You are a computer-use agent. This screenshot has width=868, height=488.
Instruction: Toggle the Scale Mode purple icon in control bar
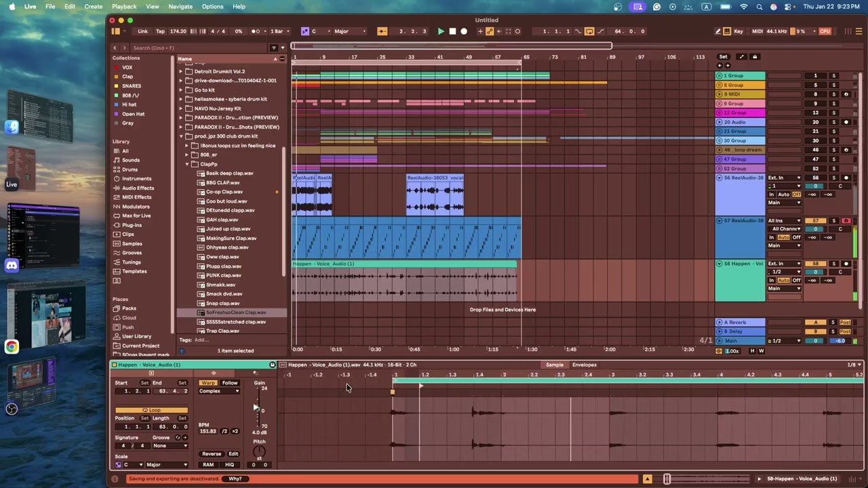point(305,31)
